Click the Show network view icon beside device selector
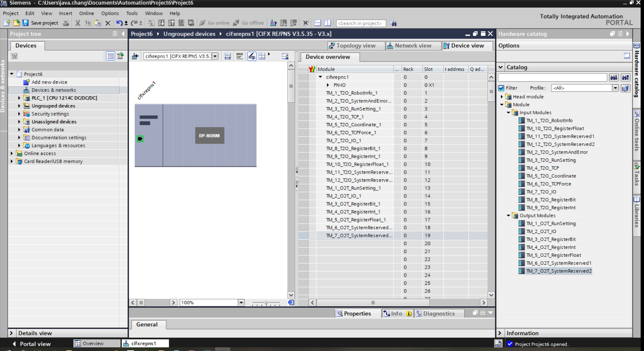The image size is (644, 351). click(135, 56)
